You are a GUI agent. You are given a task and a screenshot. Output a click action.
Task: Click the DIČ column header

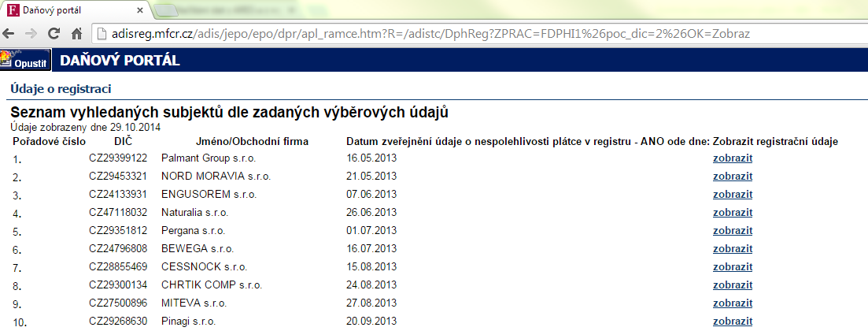124,141
